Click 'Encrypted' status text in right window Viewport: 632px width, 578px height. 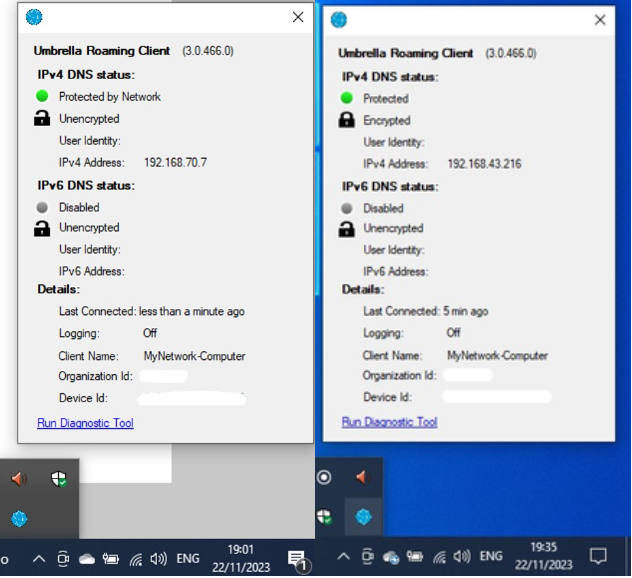[387, 120]
